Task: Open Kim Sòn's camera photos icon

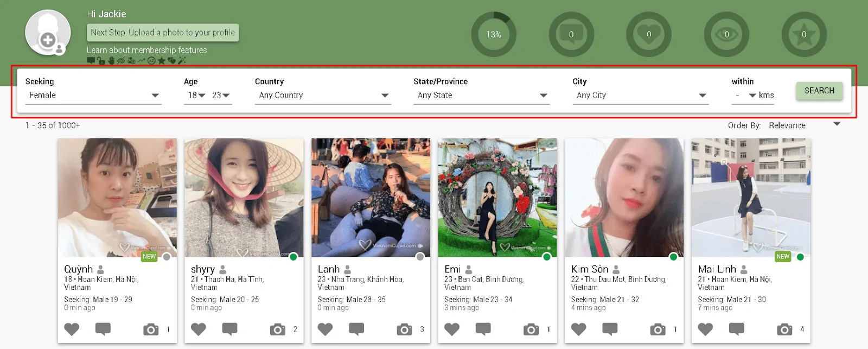Action: click(x=658, y=329)
